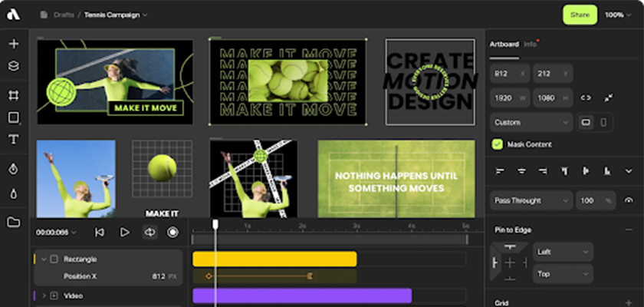Pin to right edge in pin widget

[524, 262]
